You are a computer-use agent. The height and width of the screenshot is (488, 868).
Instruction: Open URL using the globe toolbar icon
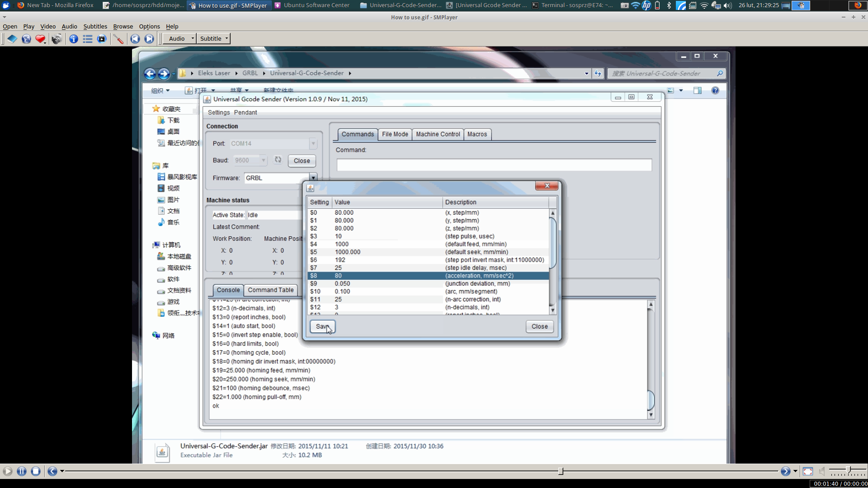[x=26, y=39]
